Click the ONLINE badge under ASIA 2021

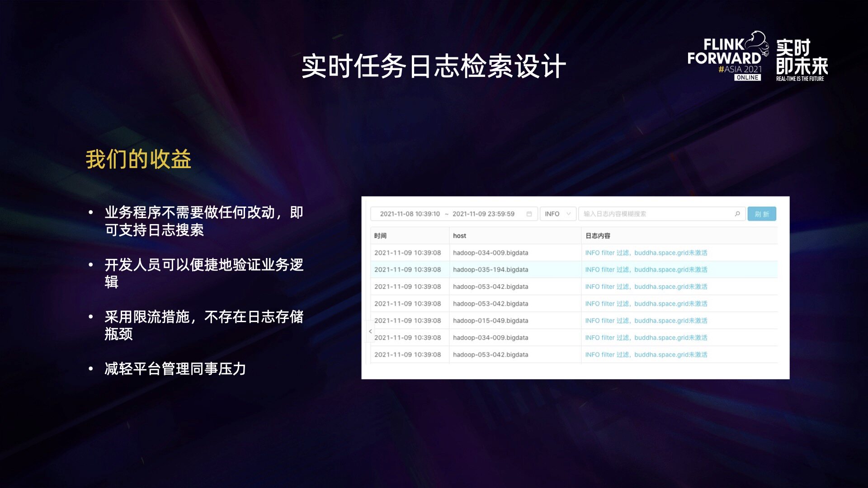(747, 78)
